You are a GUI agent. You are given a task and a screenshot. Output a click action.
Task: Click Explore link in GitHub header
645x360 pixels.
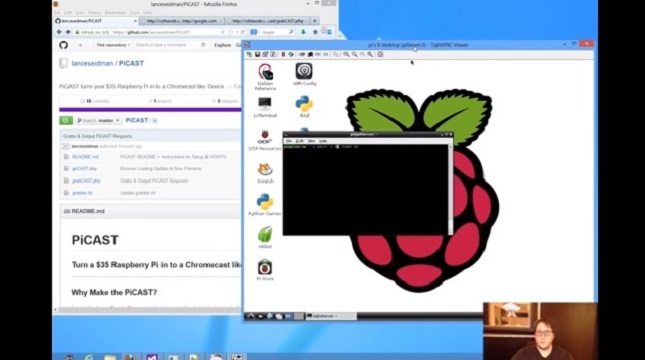pyautogui.click(x=222, y=45)
